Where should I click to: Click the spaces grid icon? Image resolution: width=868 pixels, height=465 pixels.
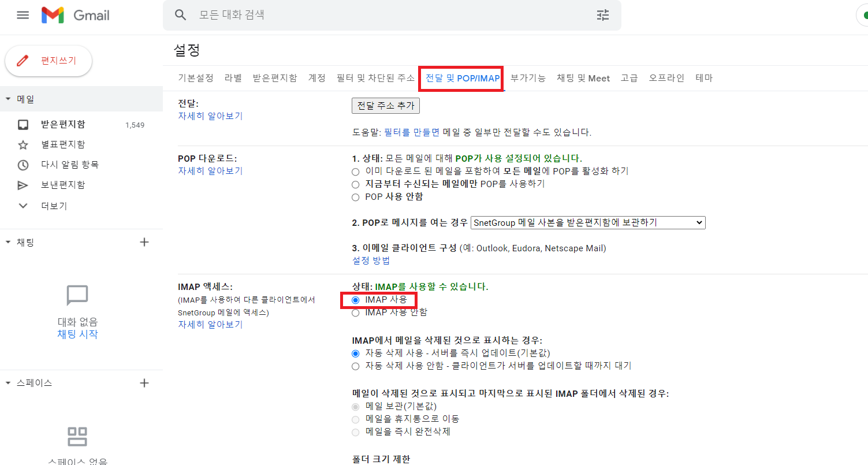77,436
